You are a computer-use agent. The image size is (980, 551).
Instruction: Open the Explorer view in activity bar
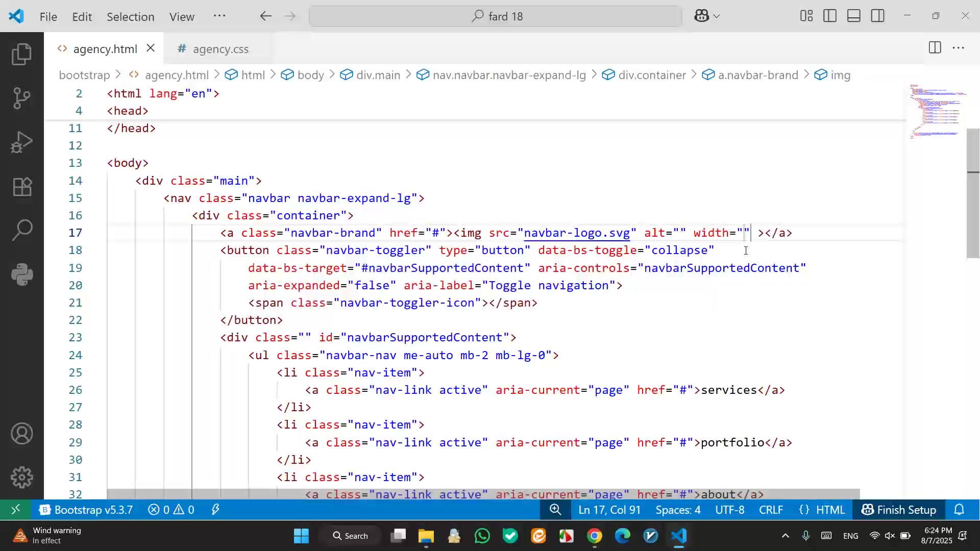click(21, 55)
